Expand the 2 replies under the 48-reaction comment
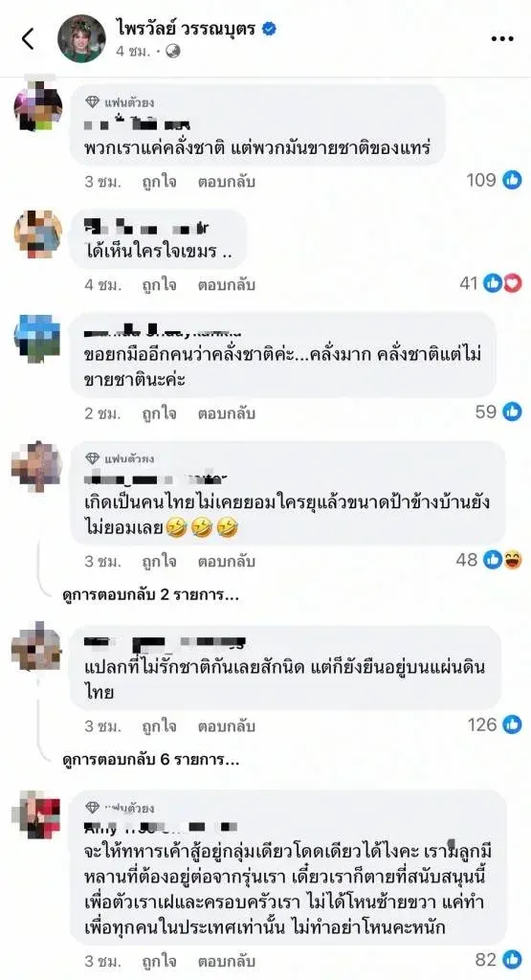This screenshot has height=980, width=531. (x=151, y=595)
